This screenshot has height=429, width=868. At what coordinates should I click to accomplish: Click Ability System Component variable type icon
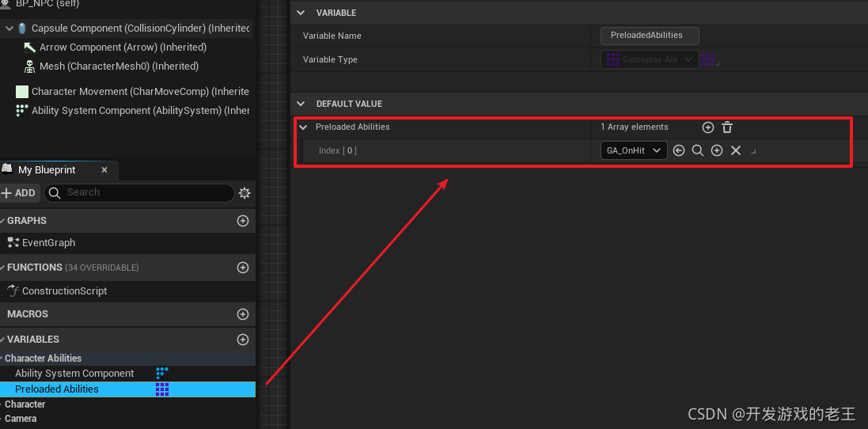click(162, 373)
